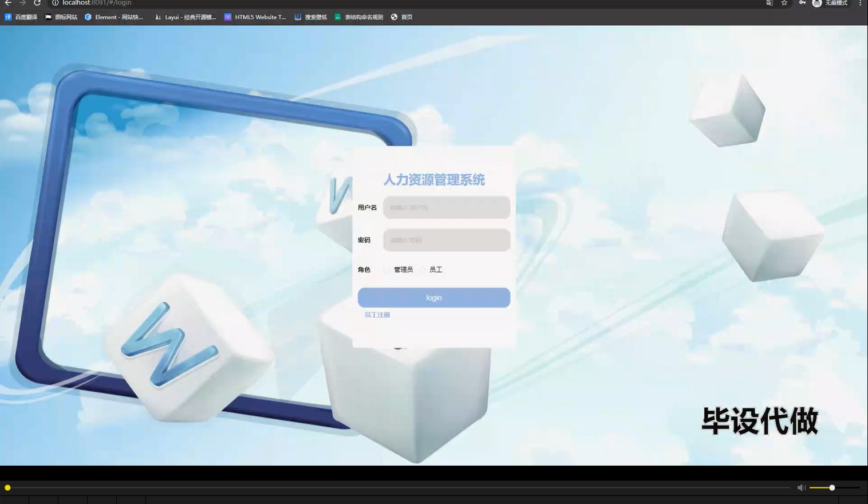The width and height of the screenshot is (868, 504).
Task: Select the 管理员 role radio button
Action: 388,270
